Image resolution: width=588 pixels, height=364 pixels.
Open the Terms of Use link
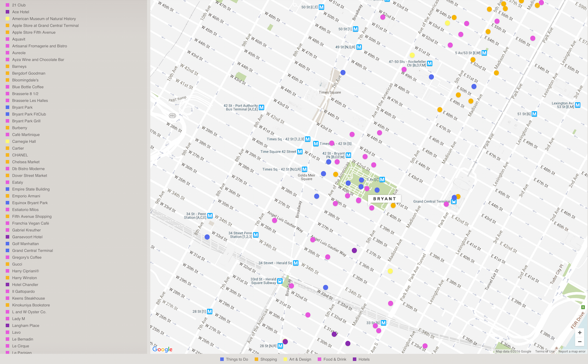544,351
